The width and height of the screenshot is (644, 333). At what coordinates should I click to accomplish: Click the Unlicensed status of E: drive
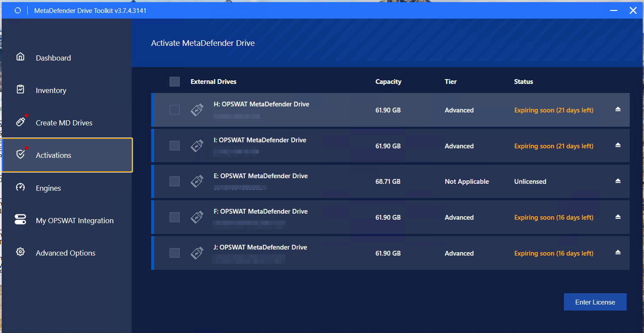(530, 182)
